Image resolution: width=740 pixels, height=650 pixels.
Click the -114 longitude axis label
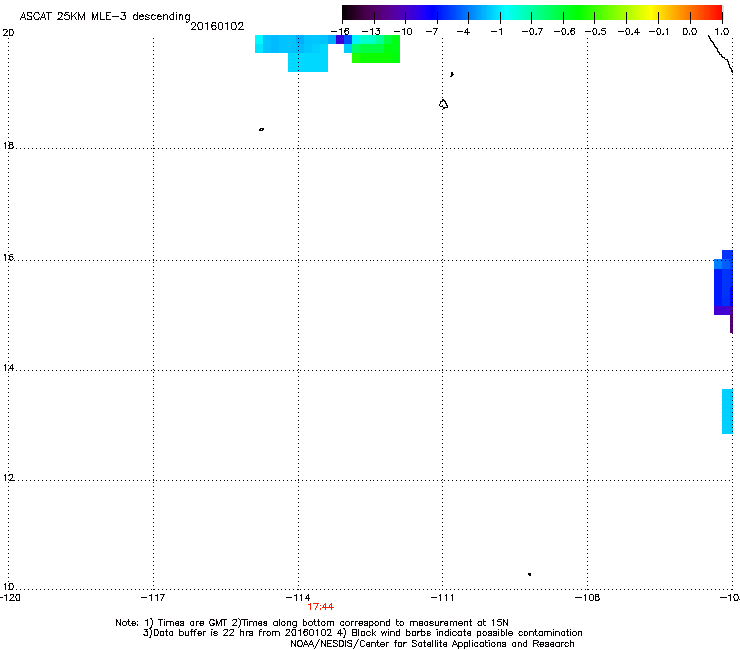[x=298, y=598]
